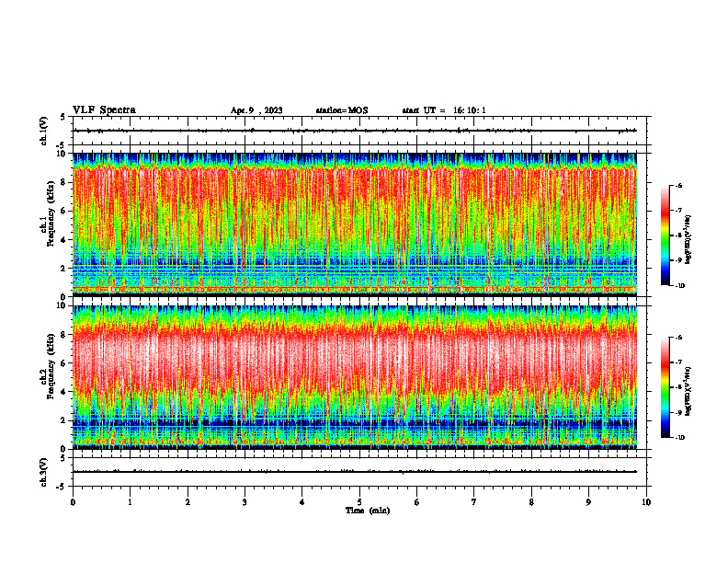Screen dimensions: 728x563
Task: Click the ch.2 frequency axis tick 4
Action: coord(64,392)
